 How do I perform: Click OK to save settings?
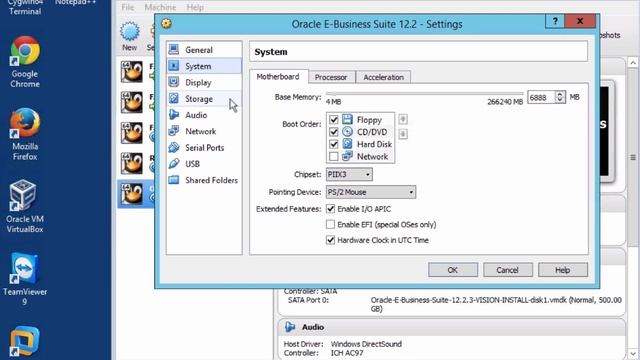pyautogui.click(x=453, y=270)
